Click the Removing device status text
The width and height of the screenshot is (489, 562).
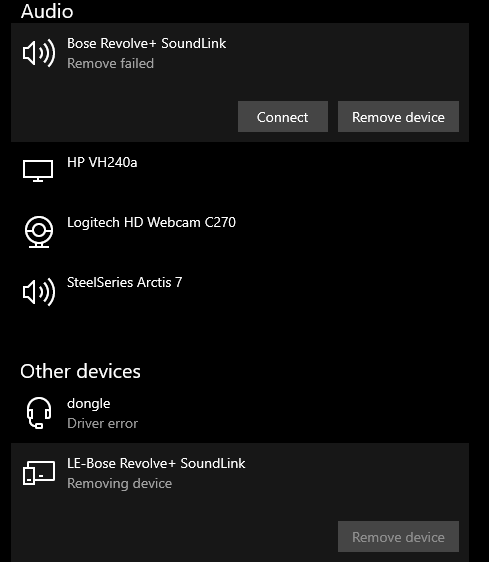tap(120, 484)
